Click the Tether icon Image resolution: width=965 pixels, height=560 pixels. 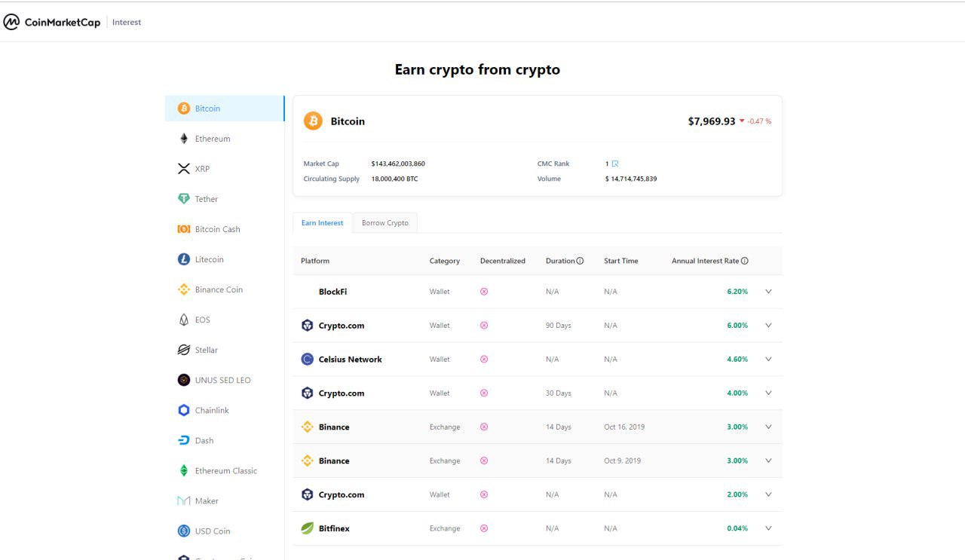184,199
